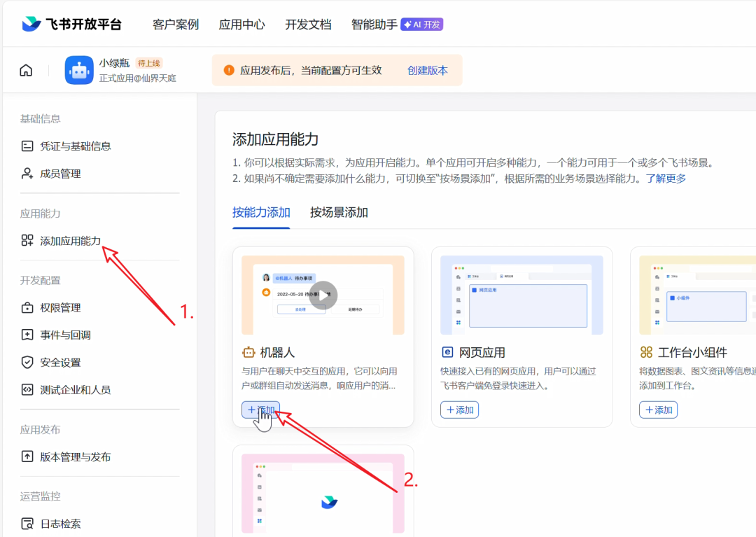Open 客户案例 in top navigation
756x537 pixels.
pyautogui.click(x=176, y=24)
